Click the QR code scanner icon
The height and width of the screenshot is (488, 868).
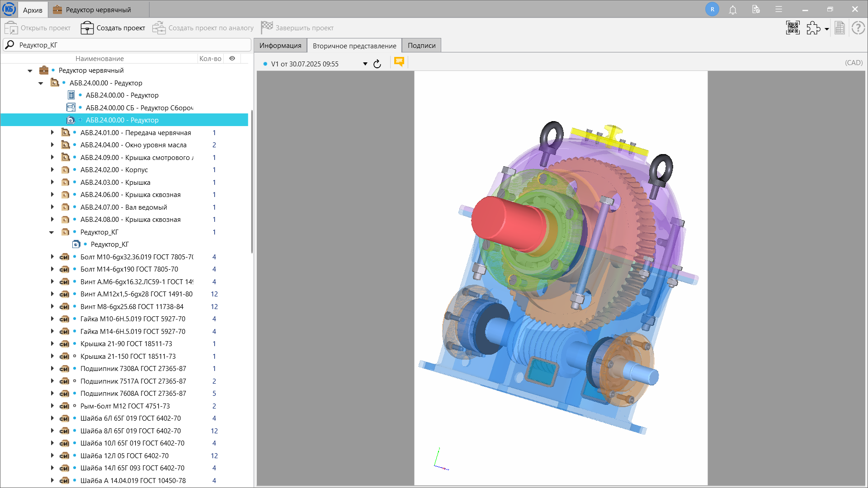click(793, 28)
